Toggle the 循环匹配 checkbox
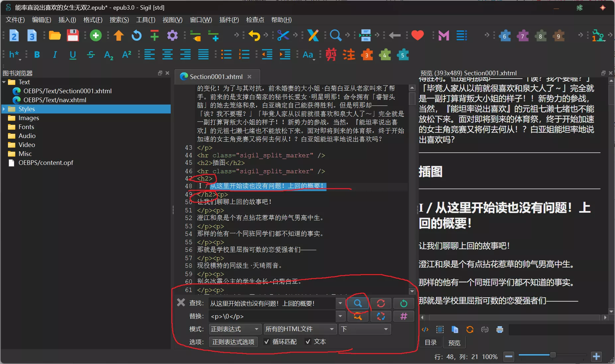 (267, 342)
